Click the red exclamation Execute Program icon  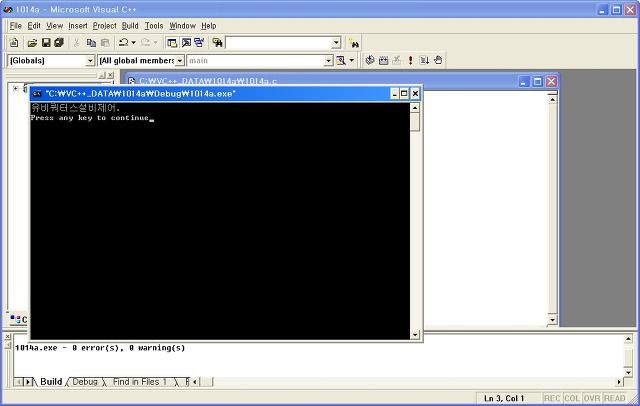coord(410,60)
